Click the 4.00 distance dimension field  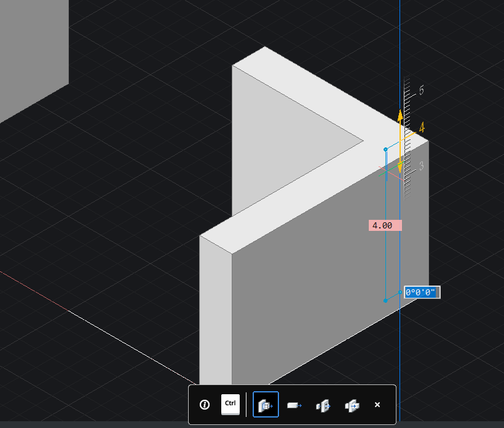(x=385, y=225)
